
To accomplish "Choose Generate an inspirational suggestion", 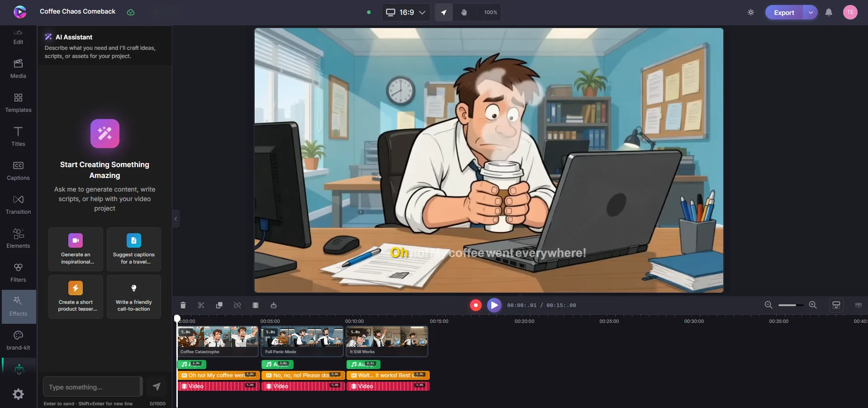I will tap(76, 249).
